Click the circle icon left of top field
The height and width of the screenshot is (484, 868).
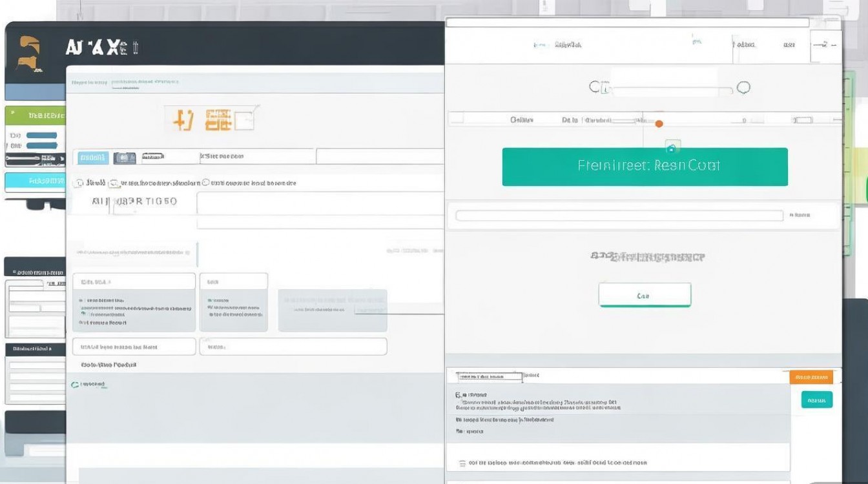pos(595,87)
